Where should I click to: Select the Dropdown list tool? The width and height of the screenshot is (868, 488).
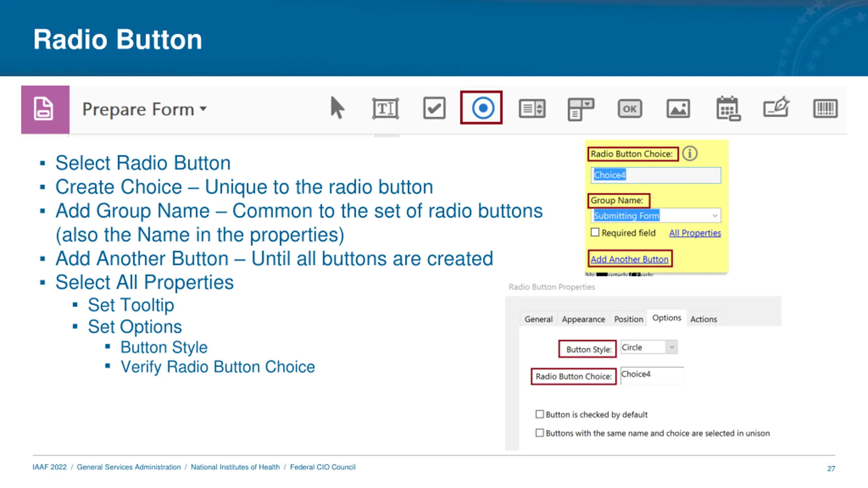(581, 109)
